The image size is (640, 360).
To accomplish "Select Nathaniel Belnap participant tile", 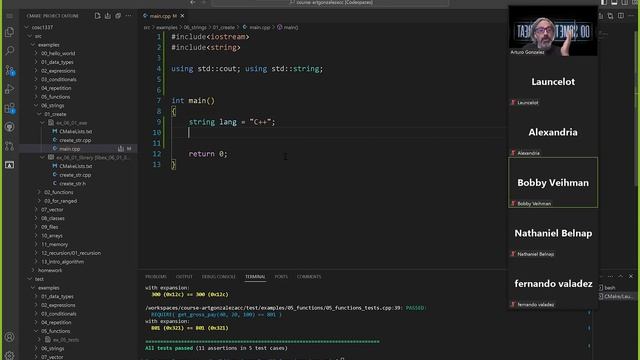I will tap(553, 233).
